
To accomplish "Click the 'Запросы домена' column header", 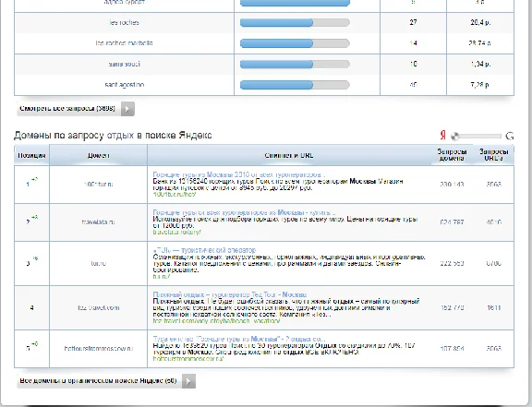I will pos(452,155).
